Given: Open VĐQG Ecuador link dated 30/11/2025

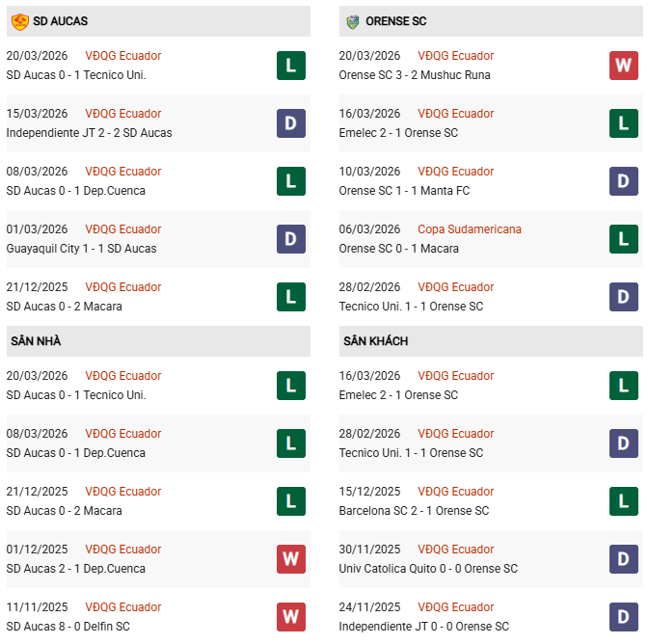Looking at the screenshot, I should [x=455, y=550].
